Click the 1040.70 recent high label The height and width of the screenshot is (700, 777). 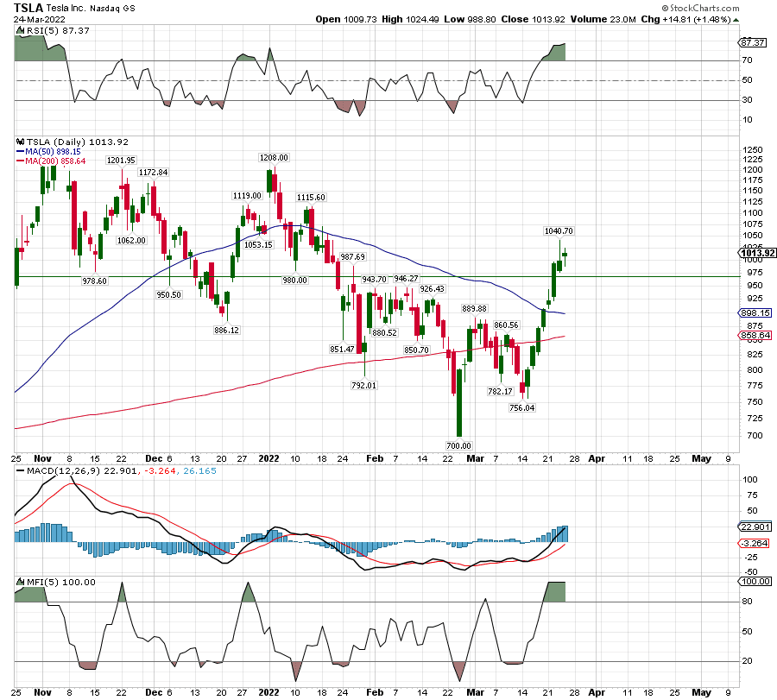[x=559, y=230]
